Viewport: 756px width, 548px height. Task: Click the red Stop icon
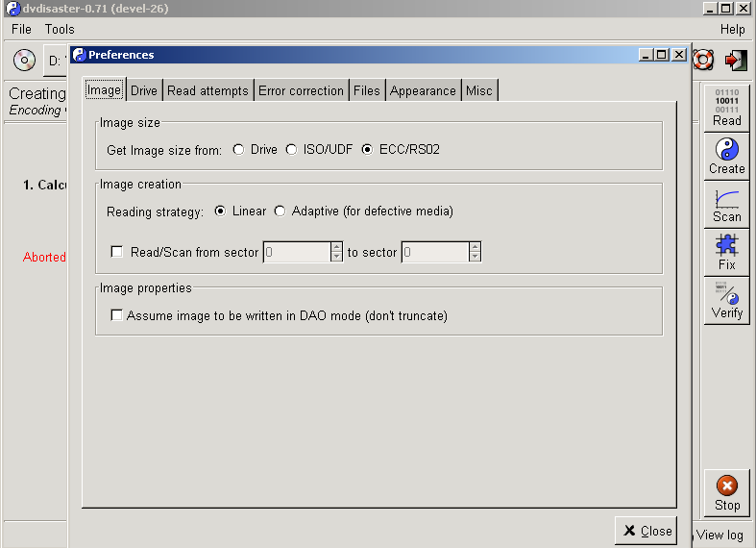726,486
